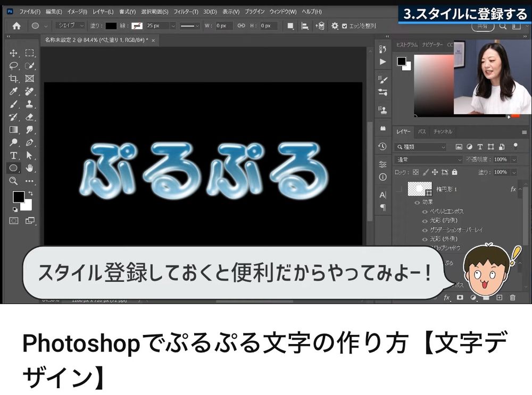Image resolution: width=532 pixels, height=395 pixels.
Task: Select the Rectangular Marquee tool
Action: coord(29,53)
